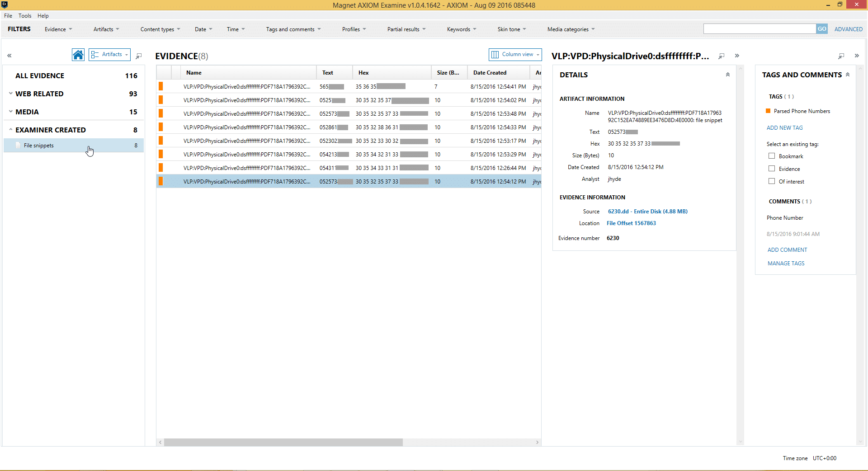Viewport: 868px width, 471px height.
Task: Click ADD COMMENT
Action: [787, 250]
